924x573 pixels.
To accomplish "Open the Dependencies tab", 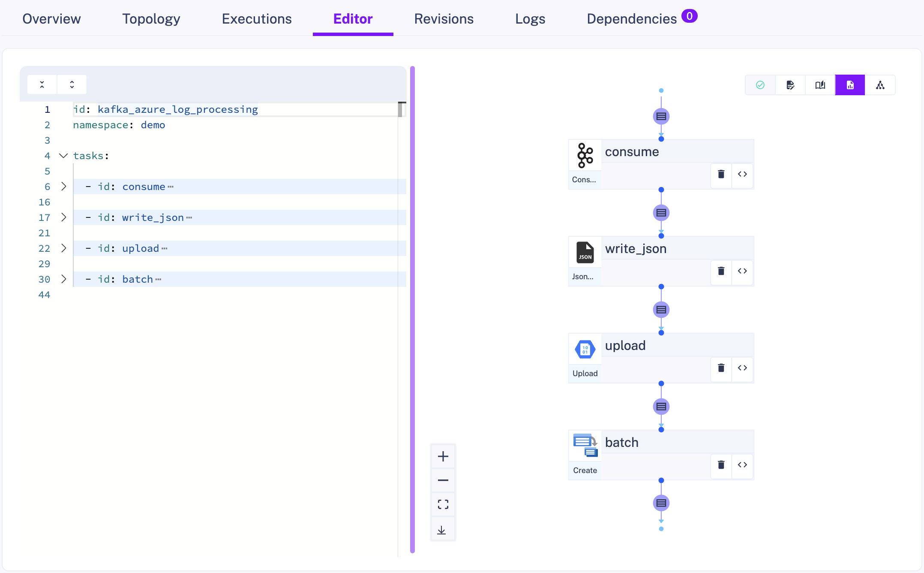I will [630, 18].
